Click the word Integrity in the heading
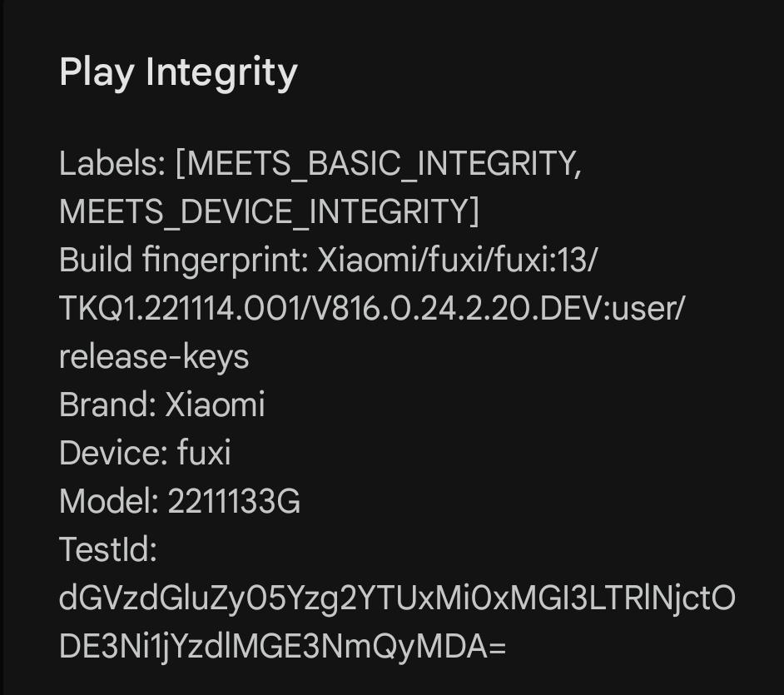Viewport: 784px width, 695px height. coord(221,72)
